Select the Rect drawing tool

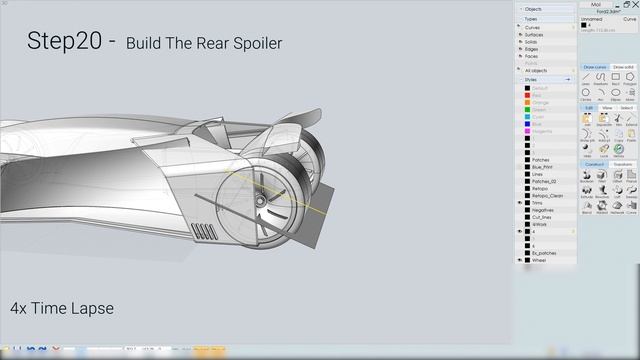click(616, 78)
